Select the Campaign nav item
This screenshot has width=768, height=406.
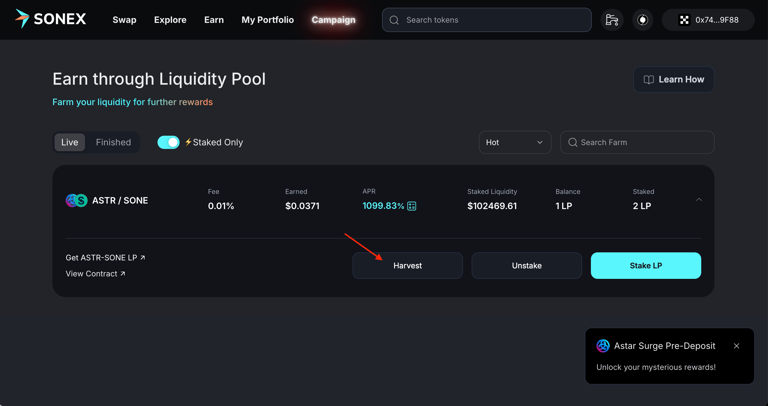click(x=334, y=20)
